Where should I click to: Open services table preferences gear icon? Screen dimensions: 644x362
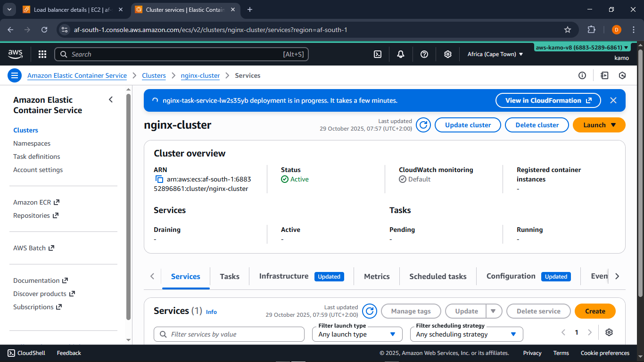point(609,332)
